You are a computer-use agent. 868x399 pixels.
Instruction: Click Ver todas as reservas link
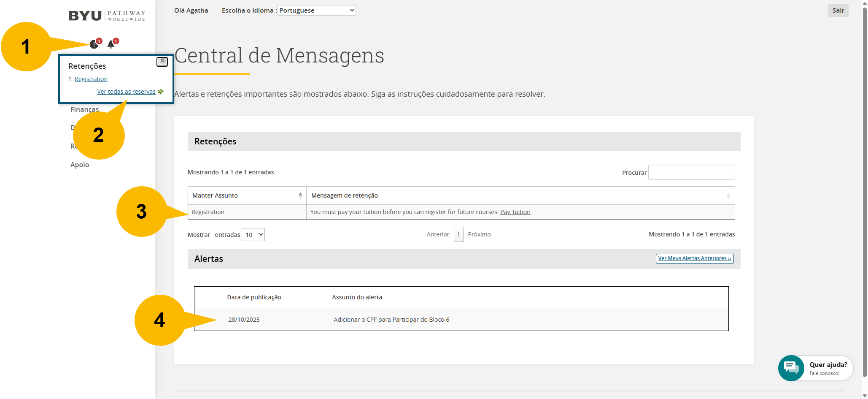[126, 92]
